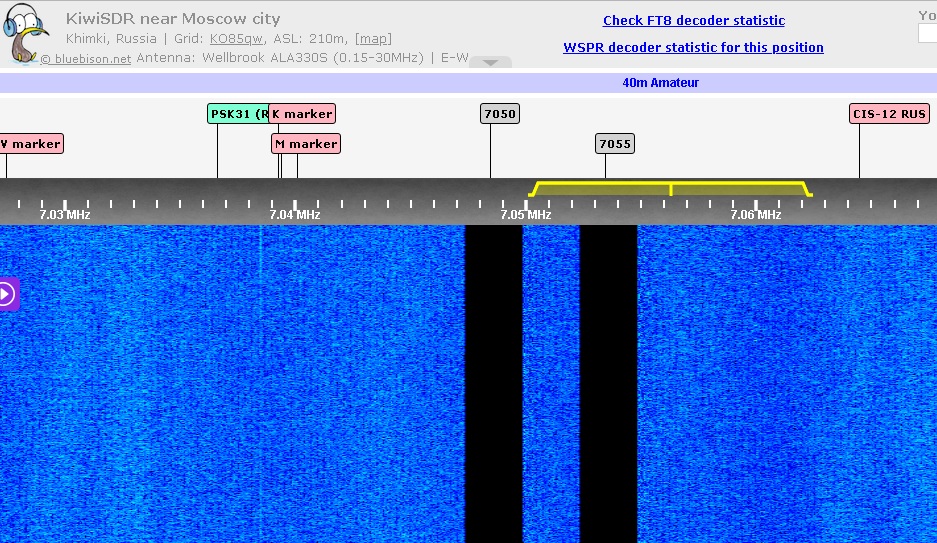Click the KiwiSDR kiwi bird logo
This screenshot has width=937, height=543.
[x=26, y=35]
